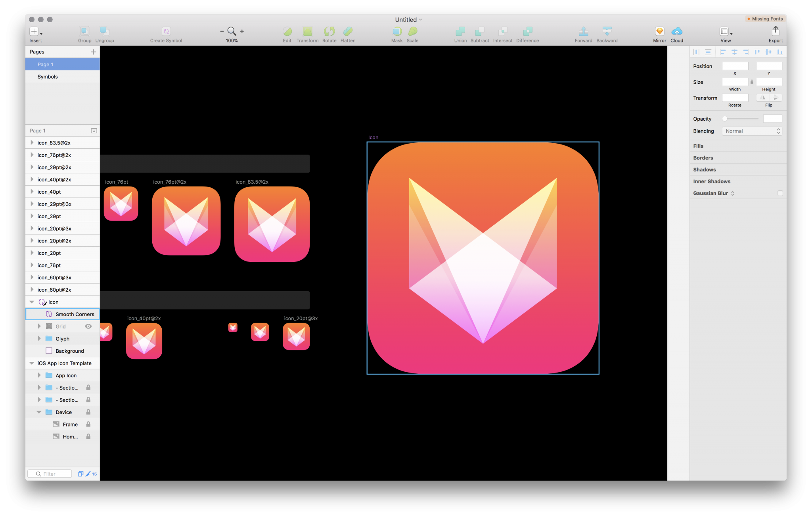Select the Rotate tool
Screen dimensions: 812x517
tap(329, 31)
